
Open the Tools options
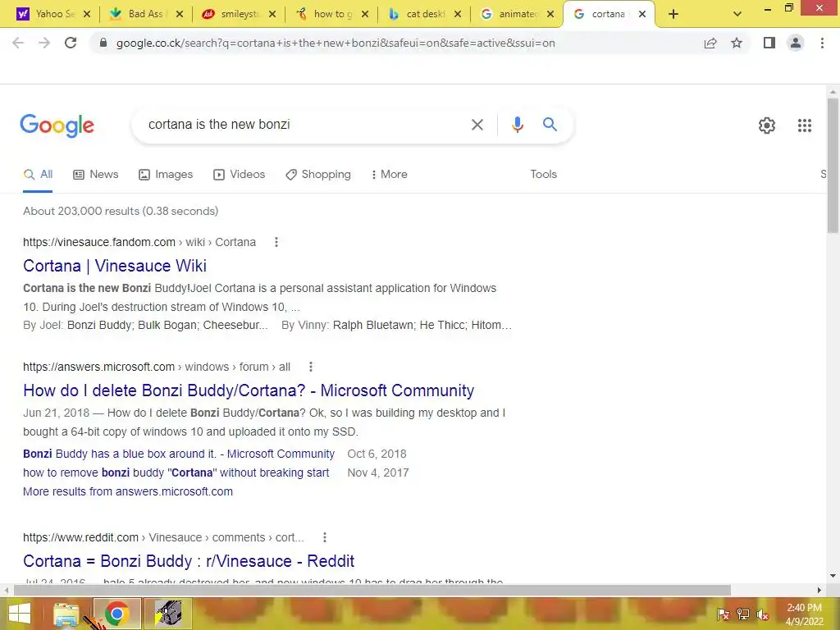(x=543, y=175)
